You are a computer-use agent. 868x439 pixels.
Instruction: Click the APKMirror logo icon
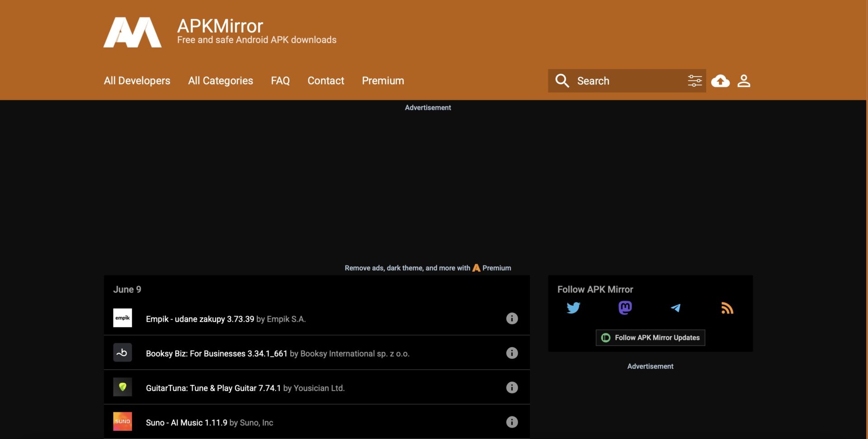[x=132, y=32]
